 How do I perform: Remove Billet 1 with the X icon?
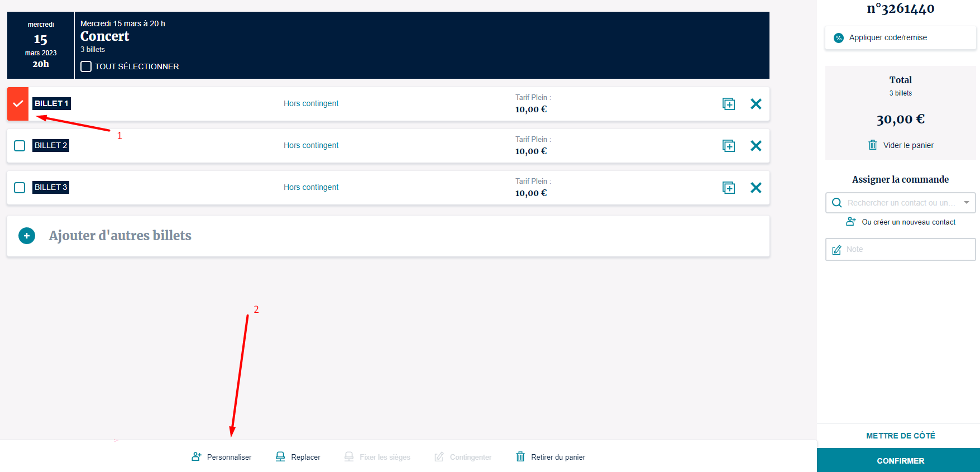(x=756, y=104)
